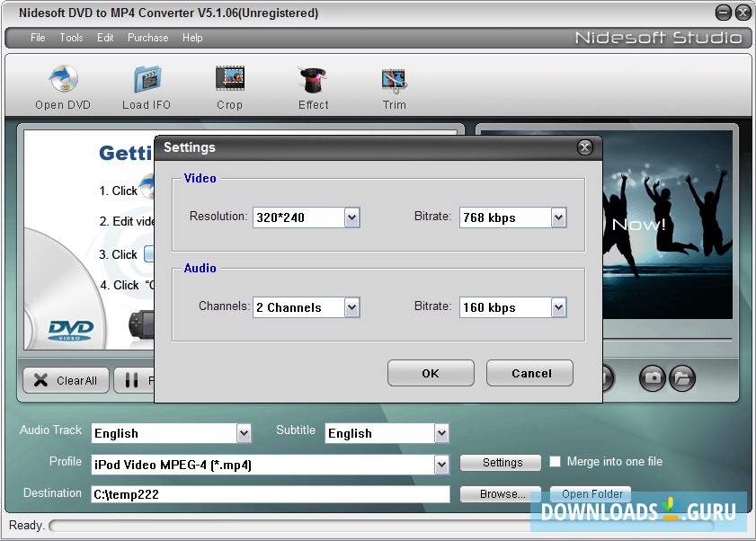Image resolution: width=756 pixels, height=541 pixels.
Task: Click the Settings button beside Profile
Action: (x=501, y=463)
